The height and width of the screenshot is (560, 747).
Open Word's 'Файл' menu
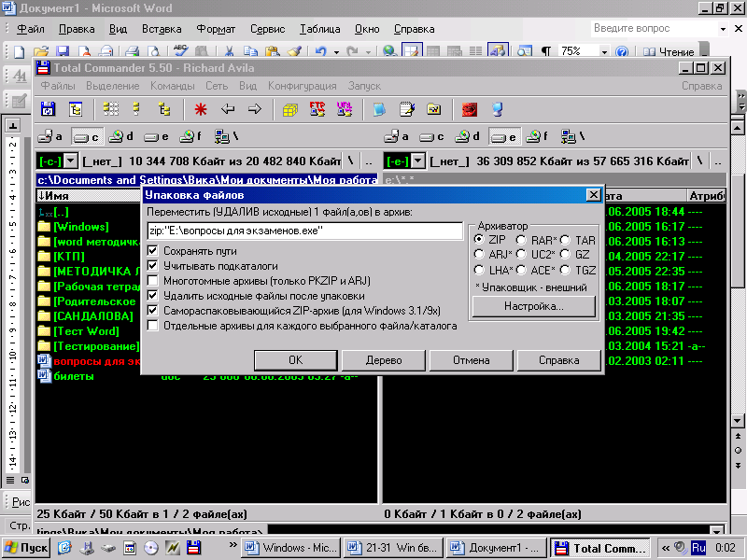coord(31,29)
